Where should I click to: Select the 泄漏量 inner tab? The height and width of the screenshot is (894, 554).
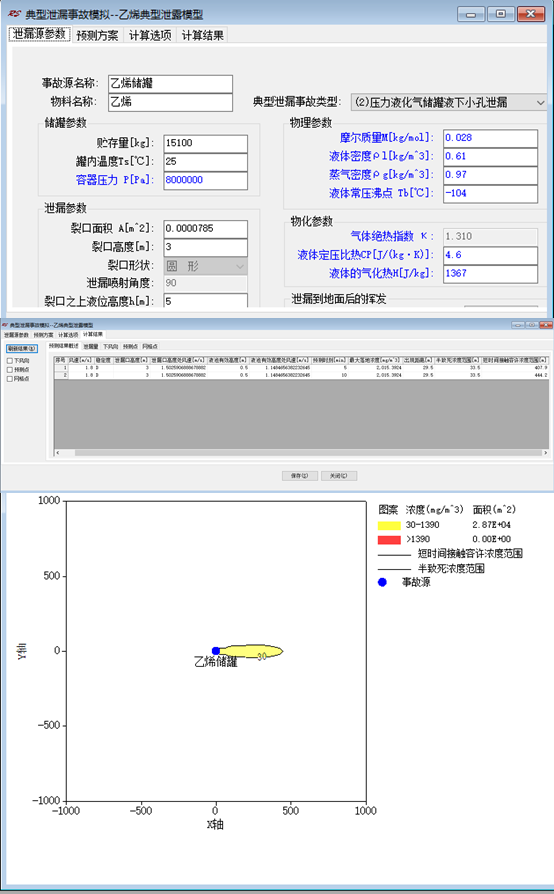[91, 346]
